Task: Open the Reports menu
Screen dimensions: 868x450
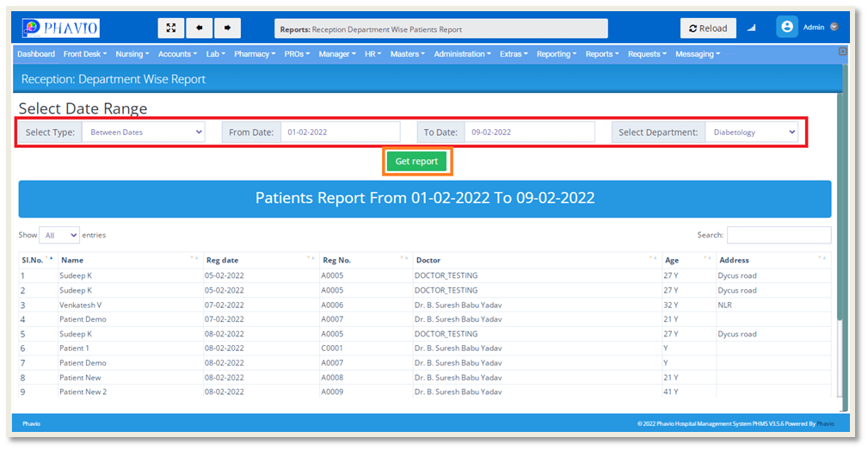Action: click(601, 53)
